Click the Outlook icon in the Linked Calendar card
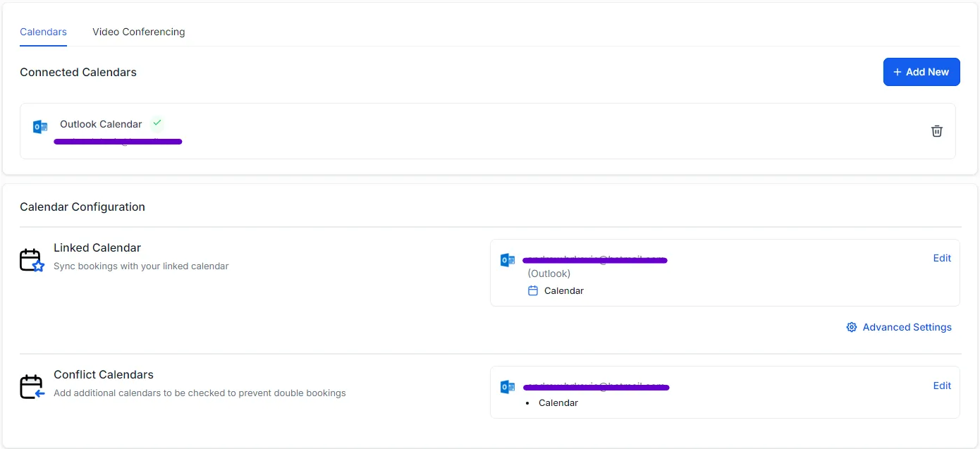 [x=508, y=260]
